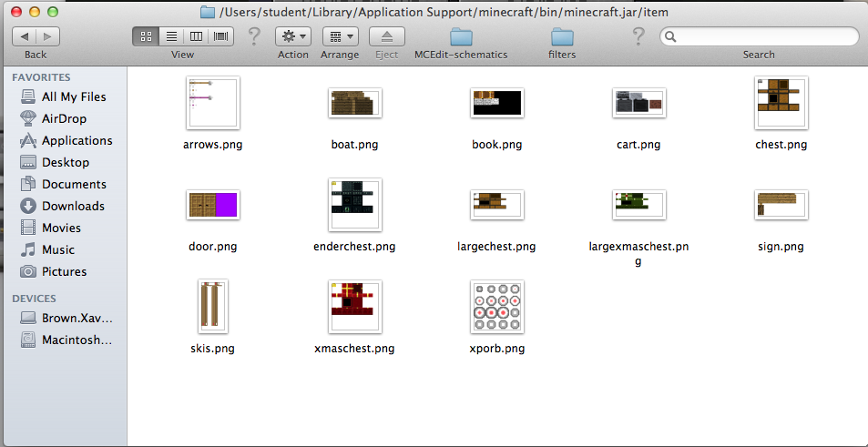The width and height of the screenshot is (868, 447).
Task: Go back with the left arrow button
Action: click(x=24, y=37)
